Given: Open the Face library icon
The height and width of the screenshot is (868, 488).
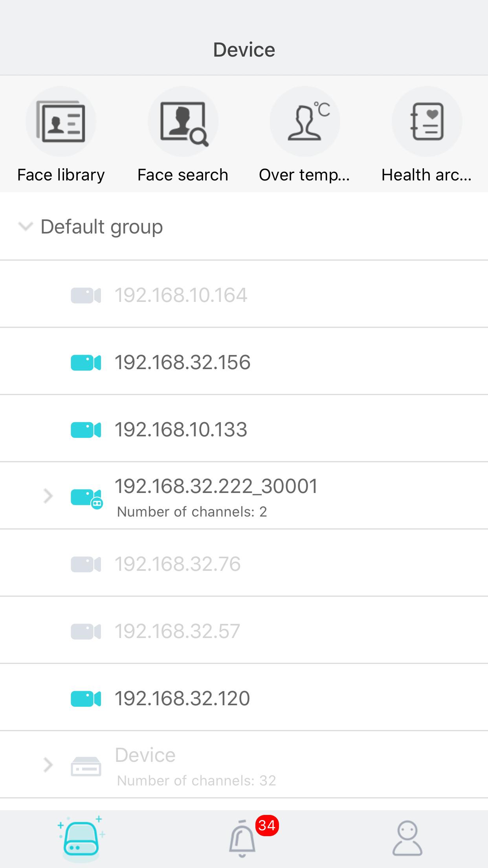Looking at the screenshot, I should pos(61,121).
